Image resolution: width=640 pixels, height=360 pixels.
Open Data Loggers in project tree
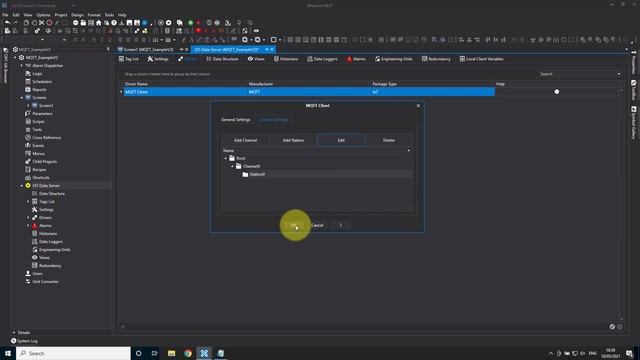coord(51,242)
